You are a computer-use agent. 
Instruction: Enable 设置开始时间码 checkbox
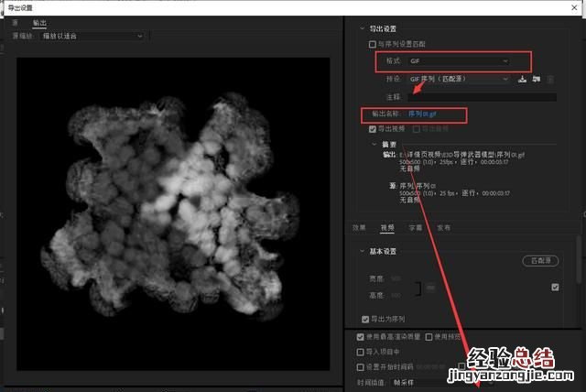click(360, 367)
